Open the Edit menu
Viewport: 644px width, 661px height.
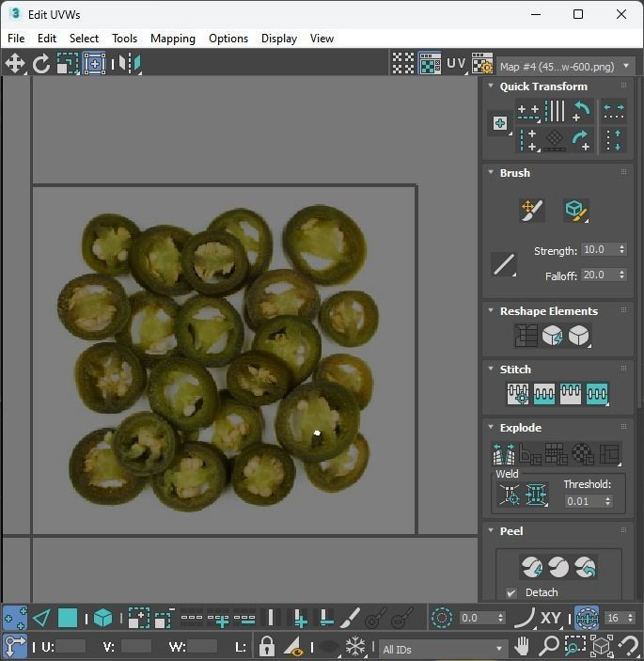(47, 39)
